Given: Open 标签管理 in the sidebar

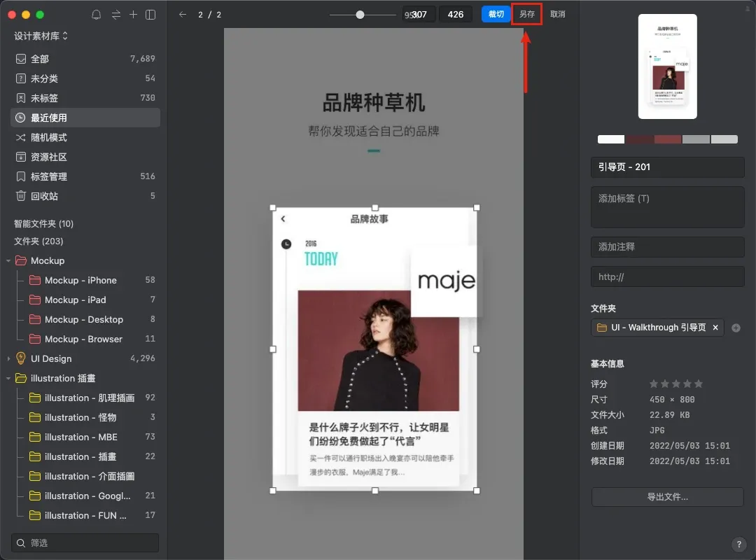Looking at the screenshot, I should coord(85,176).
